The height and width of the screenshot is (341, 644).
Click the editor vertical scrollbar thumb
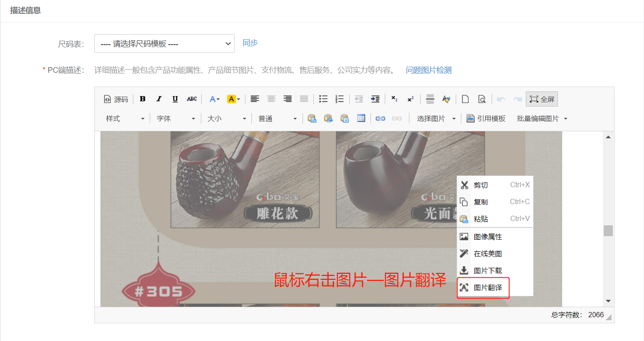point(609,231)
